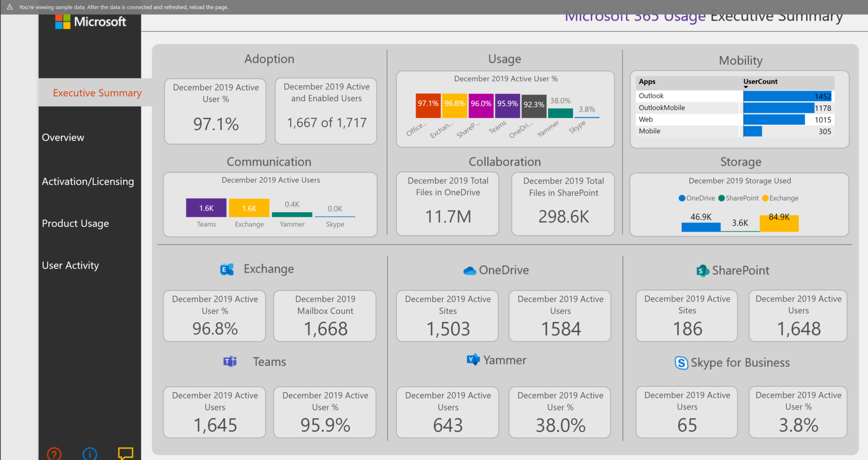
Task: Open the red help question-mark icon
Action: tap(53, 454)
